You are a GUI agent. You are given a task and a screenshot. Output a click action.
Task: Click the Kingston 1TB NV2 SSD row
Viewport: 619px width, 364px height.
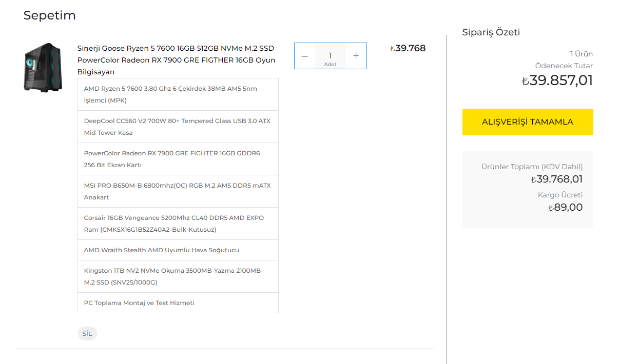pyautogui.click(x=178, y=276)
